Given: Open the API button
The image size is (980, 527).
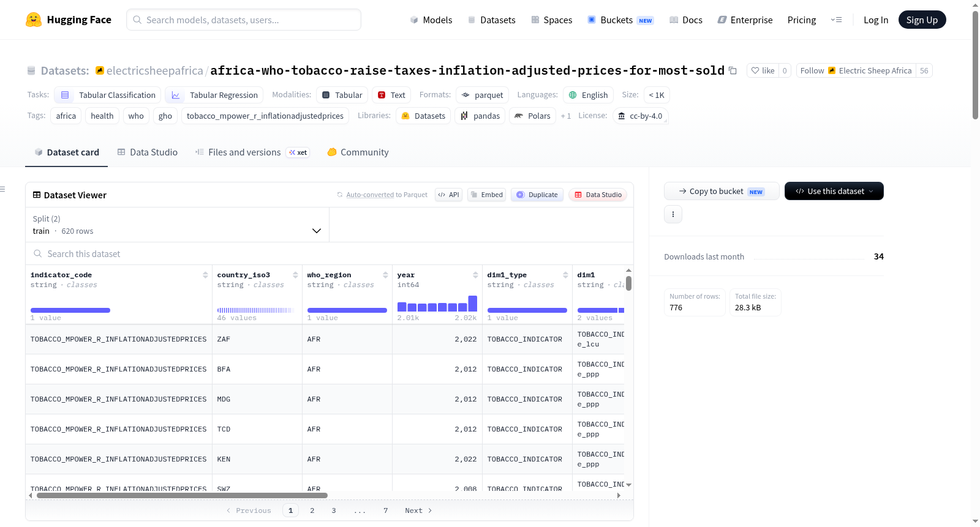Looking at the screenshot, I should click(448, 195).
